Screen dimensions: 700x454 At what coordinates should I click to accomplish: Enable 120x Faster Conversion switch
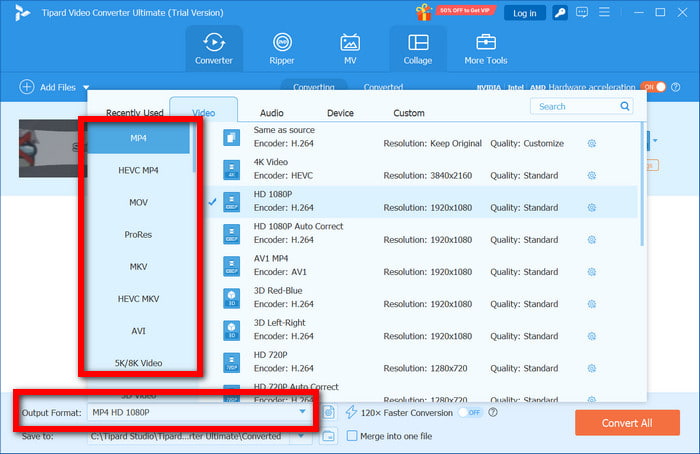(x=470, y=412)
